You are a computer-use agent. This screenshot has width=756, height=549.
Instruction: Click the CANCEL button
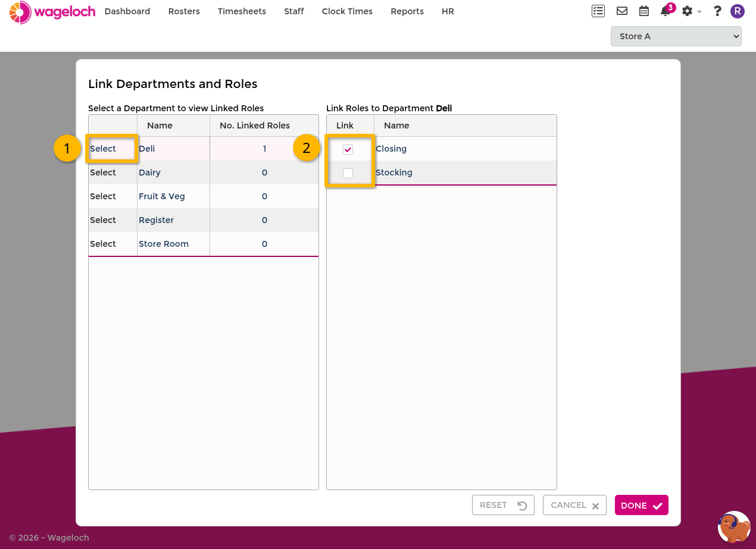[574, 505]
